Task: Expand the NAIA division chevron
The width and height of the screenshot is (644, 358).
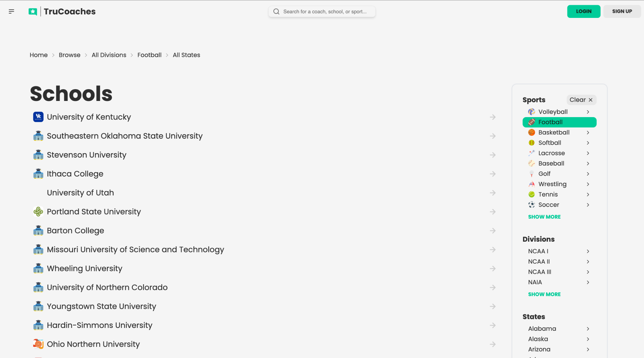Action: click(x=587, y=282)
